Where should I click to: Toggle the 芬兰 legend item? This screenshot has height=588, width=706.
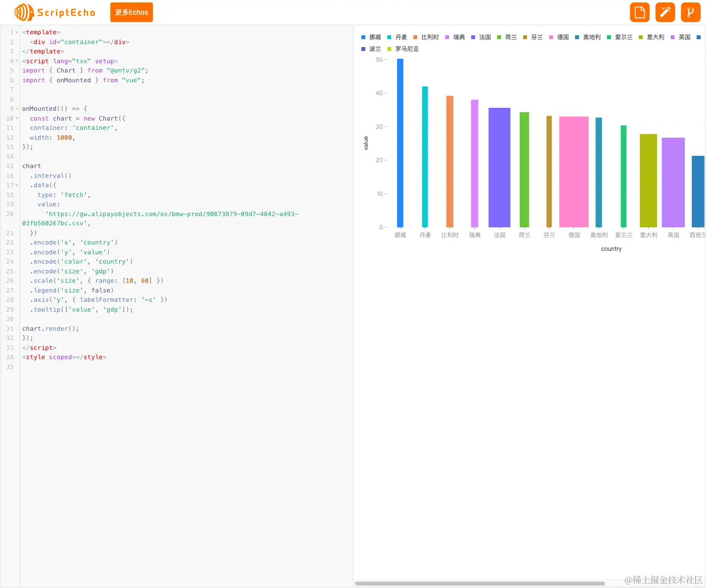pyautogui.click(x=533, y=37)
